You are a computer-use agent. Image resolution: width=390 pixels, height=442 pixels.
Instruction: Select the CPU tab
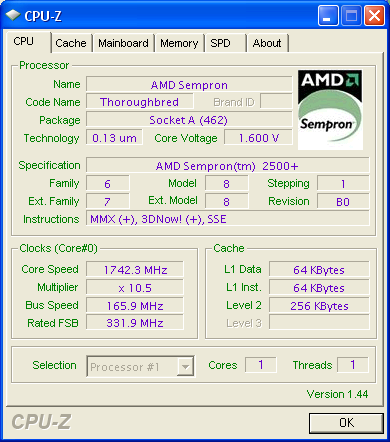click(x=28, y=42)
